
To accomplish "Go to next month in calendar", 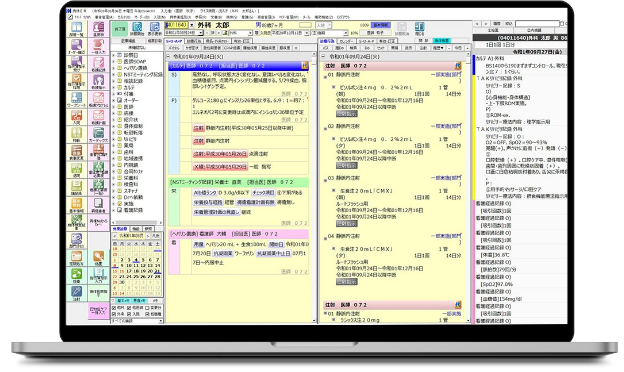I will click(148, 236).
